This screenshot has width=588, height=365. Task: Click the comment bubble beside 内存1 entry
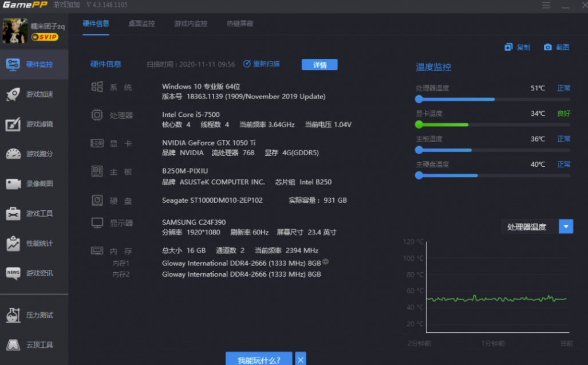[x=326, y=262]
